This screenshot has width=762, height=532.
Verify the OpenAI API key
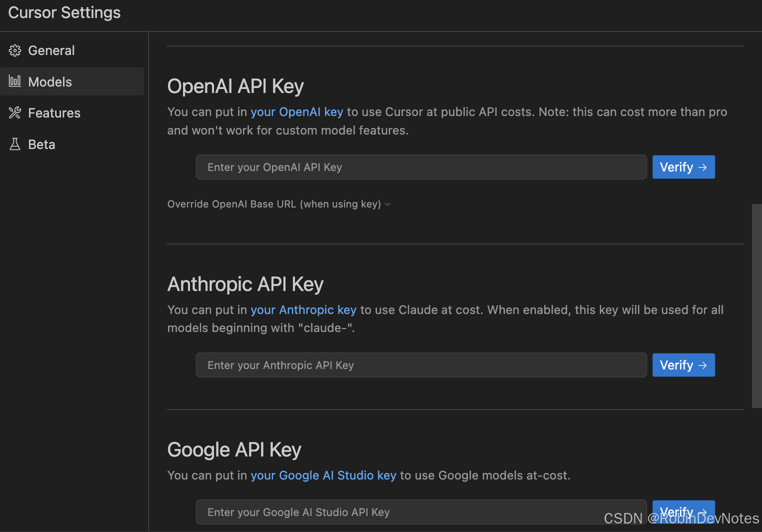[x=683, y=167]
